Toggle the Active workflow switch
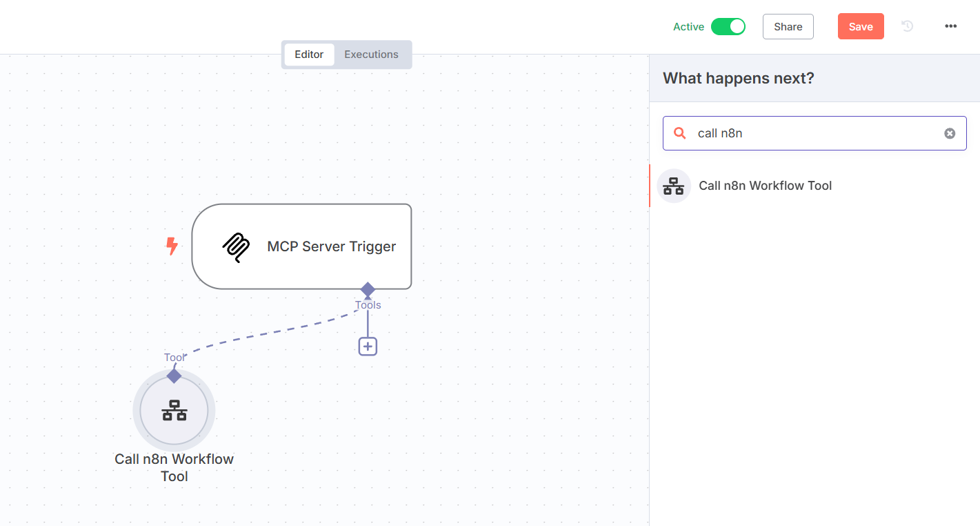Screen dimensions: 980x526 pyautogui.click(x=728, y=26)
